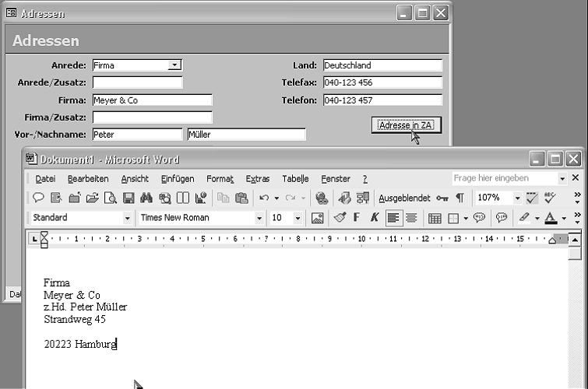Open the Extras menu
This screenshot has height=389, width=588.
click(258, 179)
